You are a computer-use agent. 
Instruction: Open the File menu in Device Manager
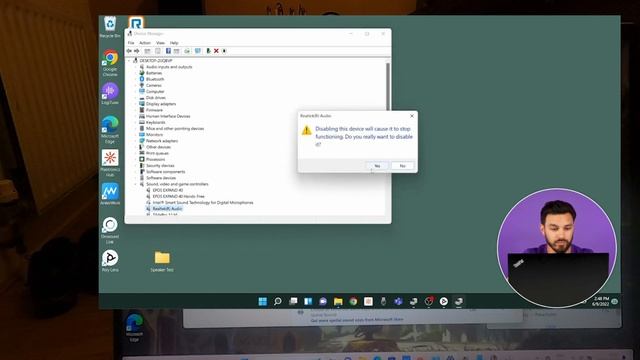pos(131,43)
